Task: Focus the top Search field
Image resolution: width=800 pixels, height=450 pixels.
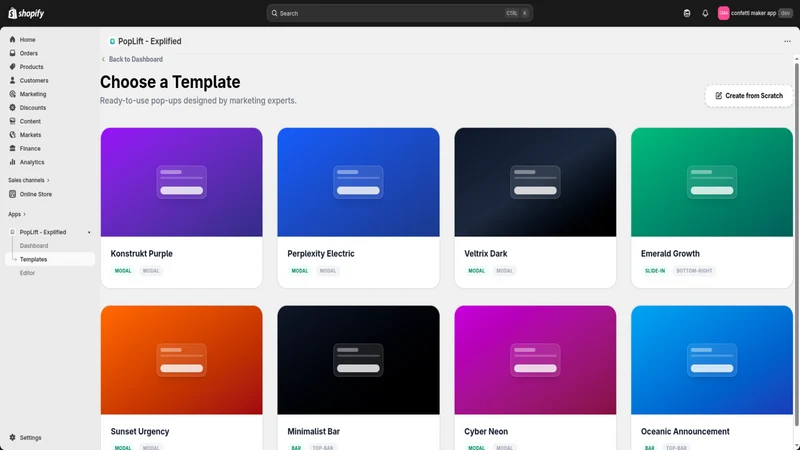Action: point(399,13)
